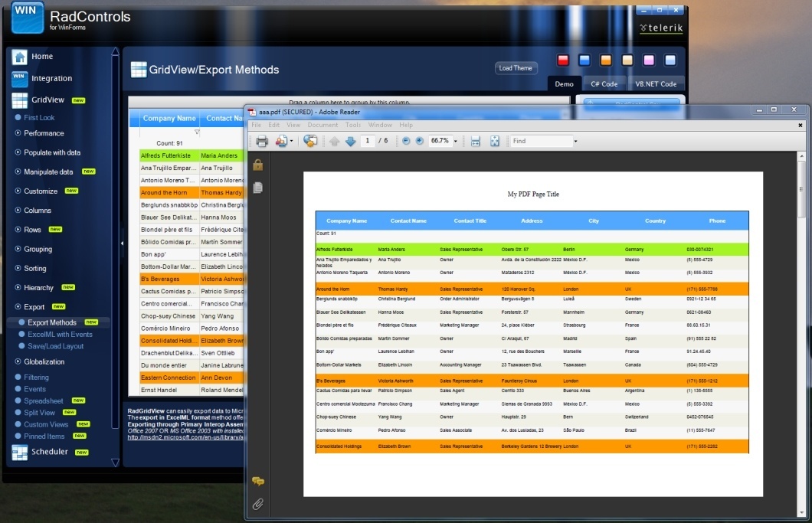
Task: Select the Print icon in Adobe Reader
Action: (262, 141)
